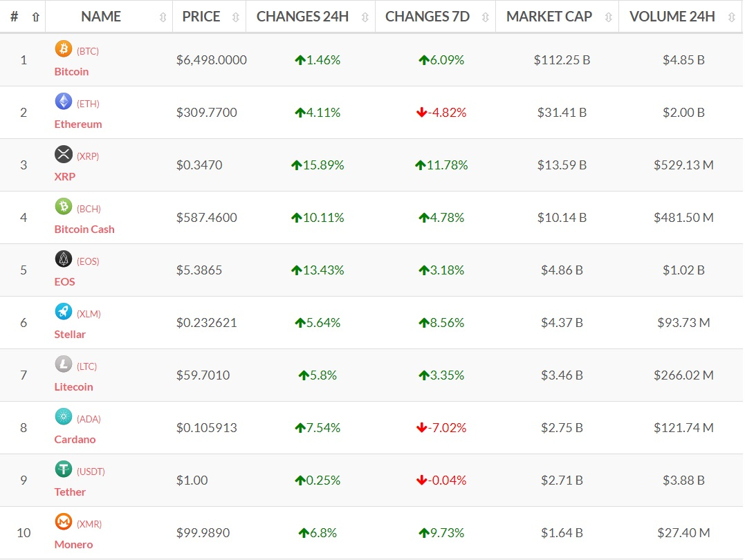Click VOLUME 24H sort arrows
The height and width of the screenshot is (560, 745).
tap(732, 17)
